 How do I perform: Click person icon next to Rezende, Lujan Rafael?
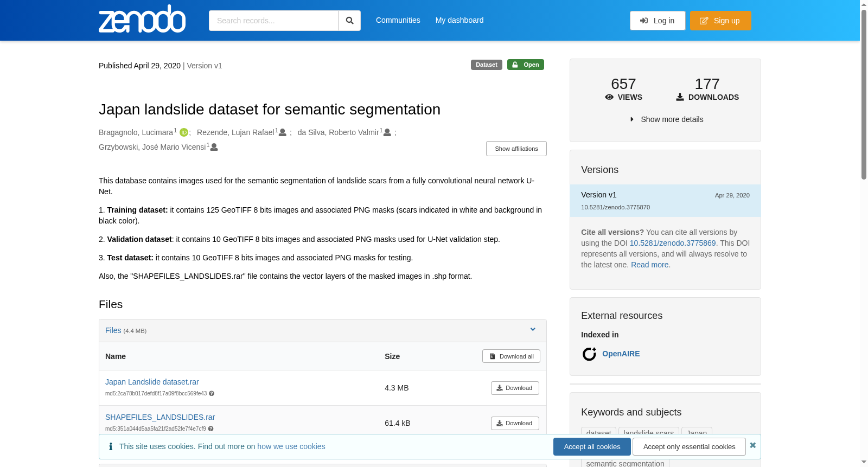click(x=283, y=132)
